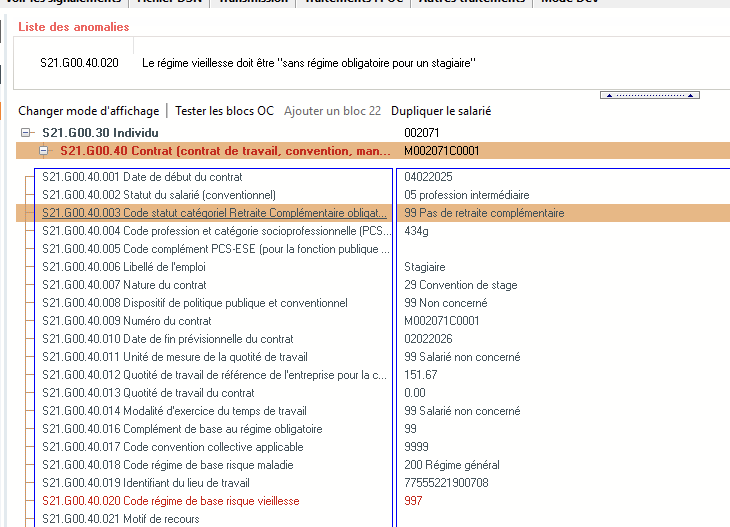This screenshot has height=527, width=730.
Task: Click the 99 Pas de retraite complémentaire value
Action: coord(484,213)
